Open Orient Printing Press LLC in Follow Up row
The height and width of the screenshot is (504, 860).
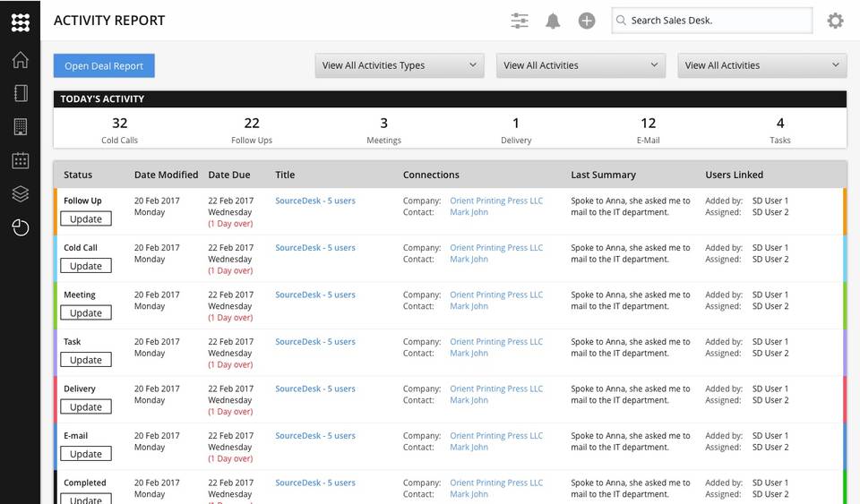point(496,201)
